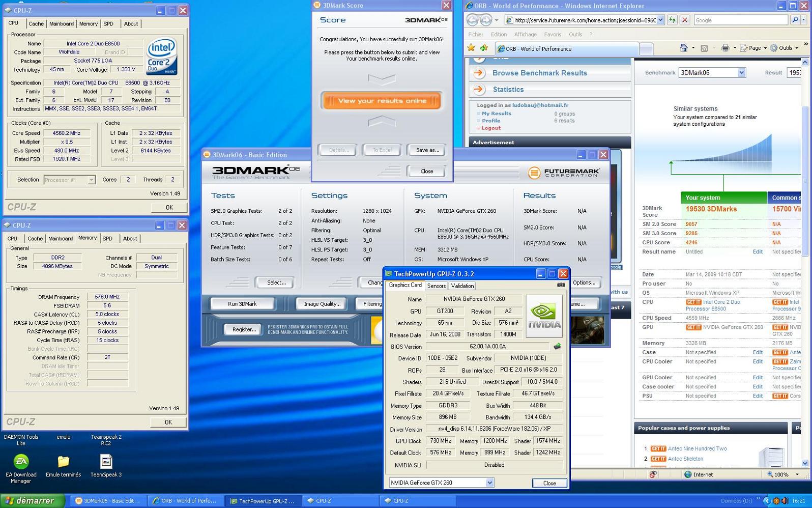Screen dimensions: 812x508
Task: Click the Futuremark Corporation logo
Action: tap(563, 173)
